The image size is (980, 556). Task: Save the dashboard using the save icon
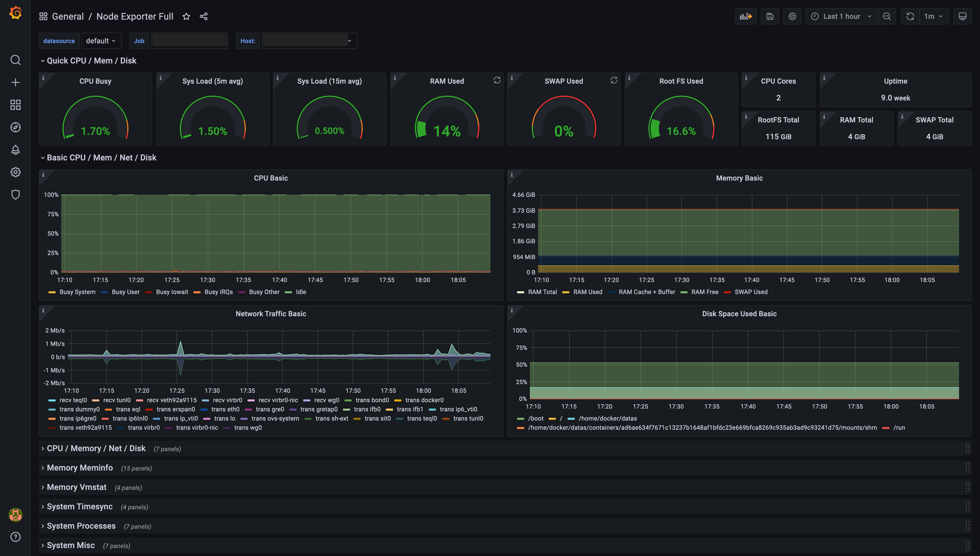(770, 16)
